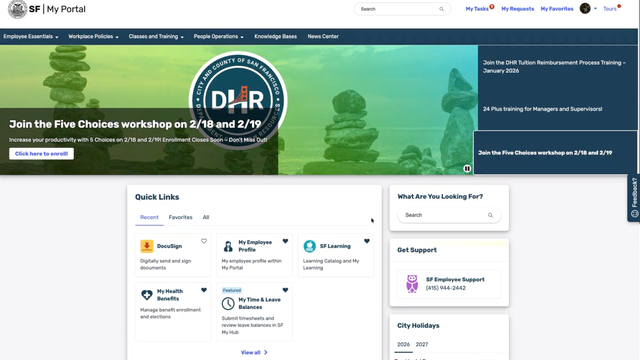The width and height of the screenshot is (640, 360).
Task: Open the user profile avatar
Action: tap(585, 9)
